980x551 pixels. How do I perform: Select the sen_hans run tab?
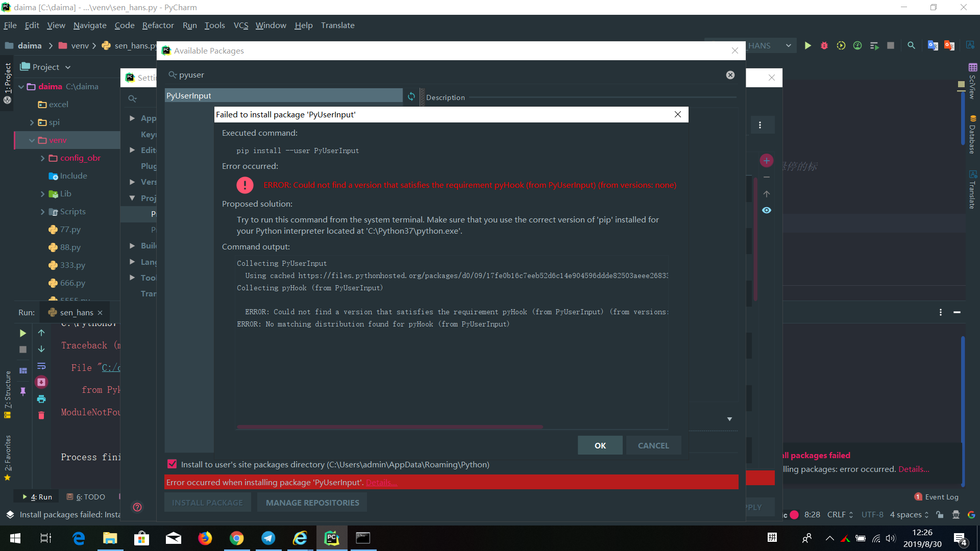(x=77, y=312)
